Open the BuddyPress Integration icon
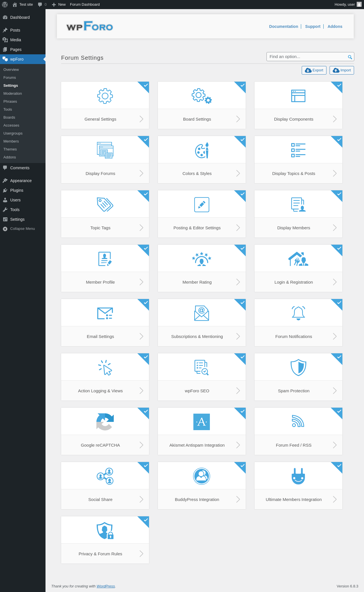Screen dimensions: 364x592 [x=202, y=476]
